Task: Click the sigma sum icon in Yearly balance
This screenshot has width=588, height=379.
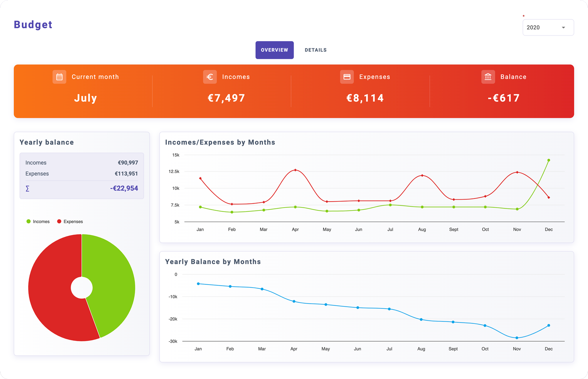Action: point(27,188)
